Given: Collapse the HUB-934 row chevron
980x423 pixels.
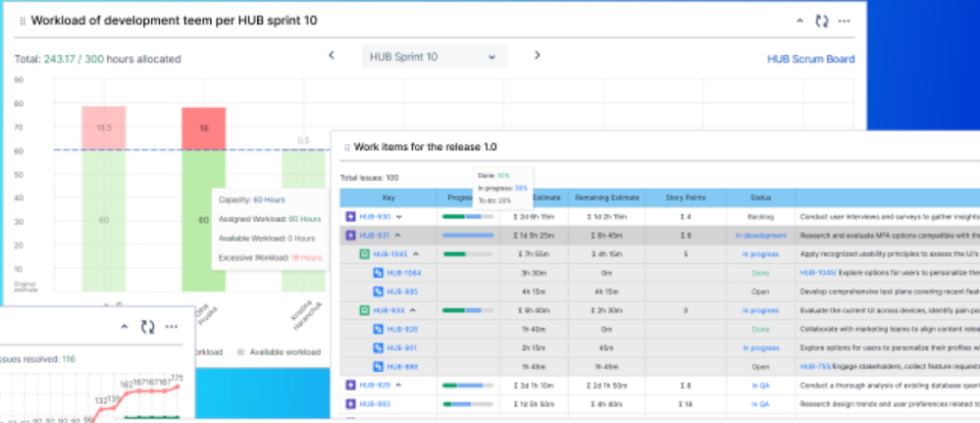Looking at the screenshot, I should [412, 310].
